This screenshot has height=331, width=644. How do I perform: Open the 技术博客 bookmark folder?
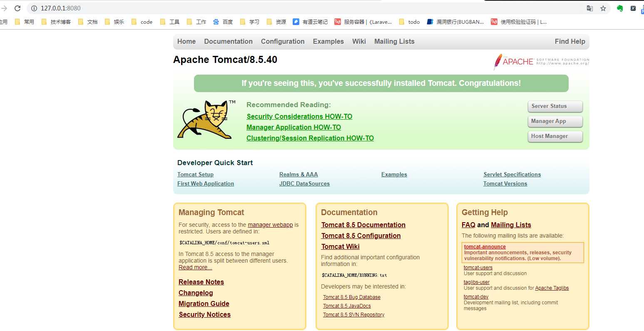point(56,22)
